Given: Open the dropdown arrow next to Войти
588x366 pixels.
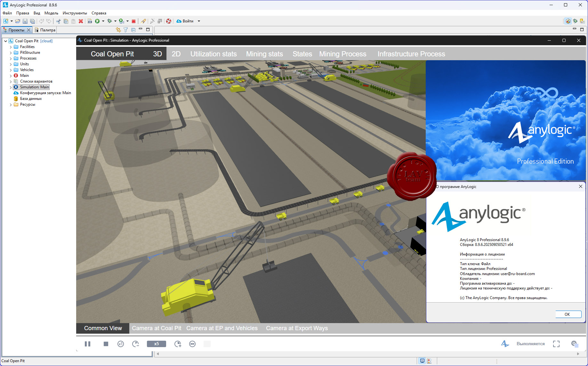Looking at the screenshot, I should (199, 21).
